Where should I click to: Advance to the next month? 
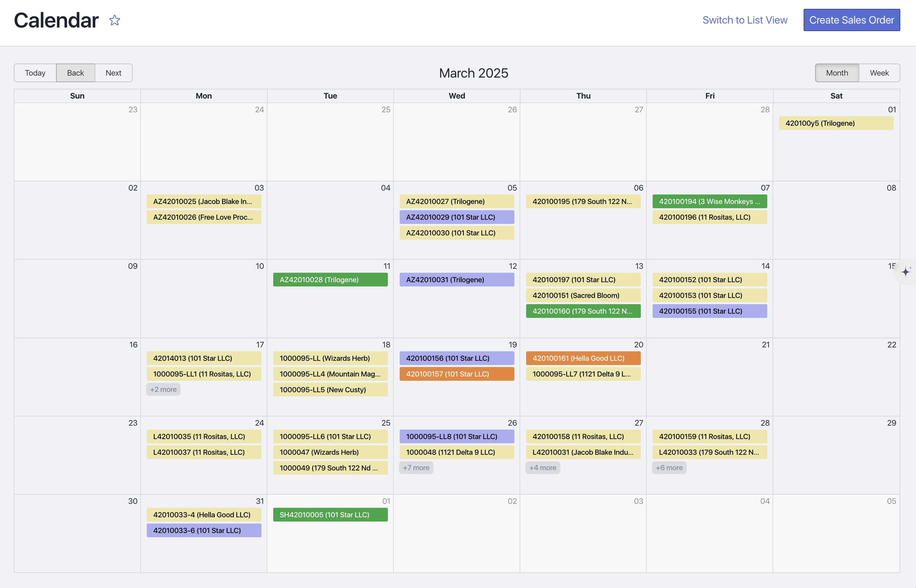(x=113, y=73)
